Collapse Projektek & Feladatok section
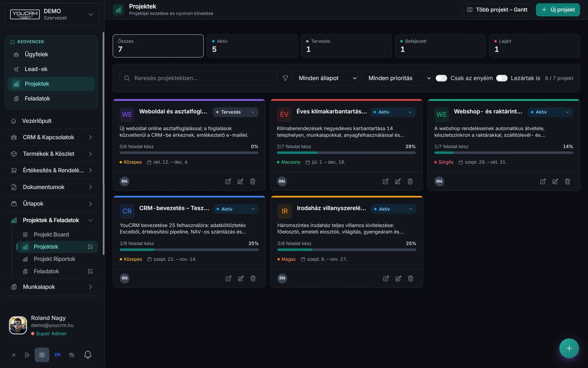 (x=51, y=220)
